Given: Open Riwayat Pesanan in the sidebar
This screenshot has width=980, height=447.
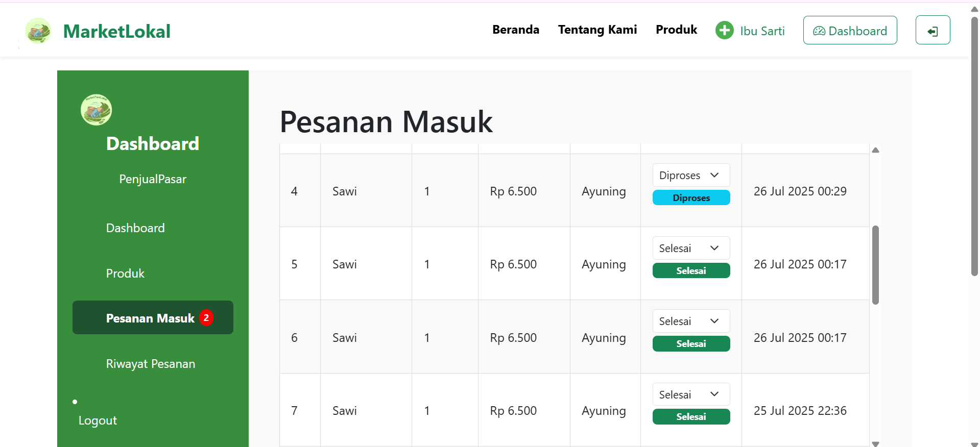Looking at the screenshot, I should point(151,364).
